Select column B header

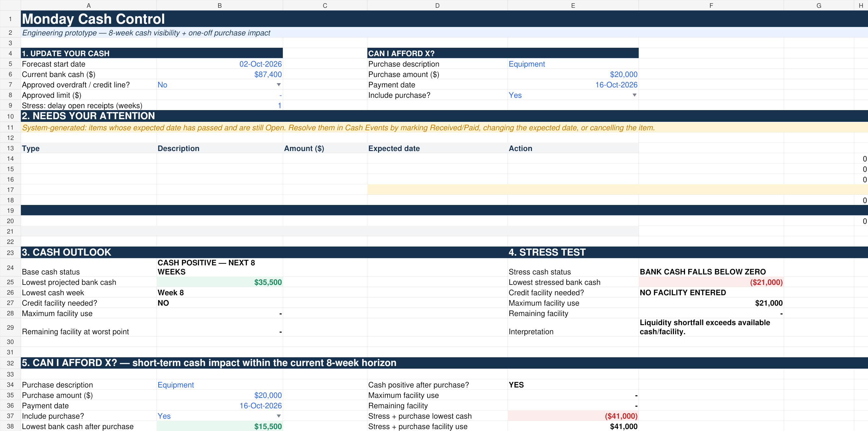[220, 6]
